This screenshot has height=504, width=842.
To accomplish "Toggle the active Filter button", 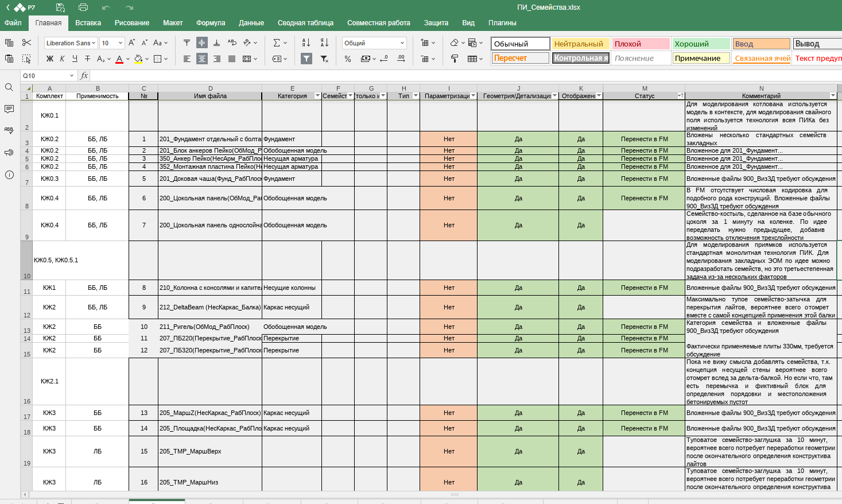I will (x=306, y=59).
